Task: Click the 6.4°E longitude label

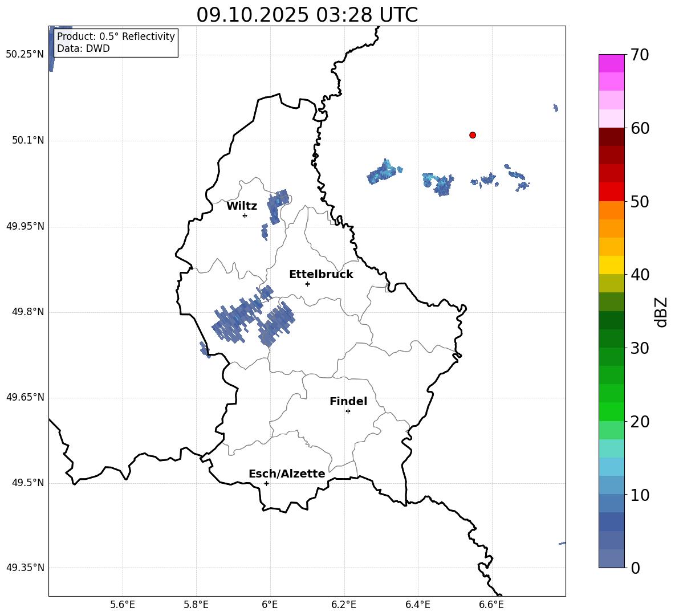Action: coord(417,605)
